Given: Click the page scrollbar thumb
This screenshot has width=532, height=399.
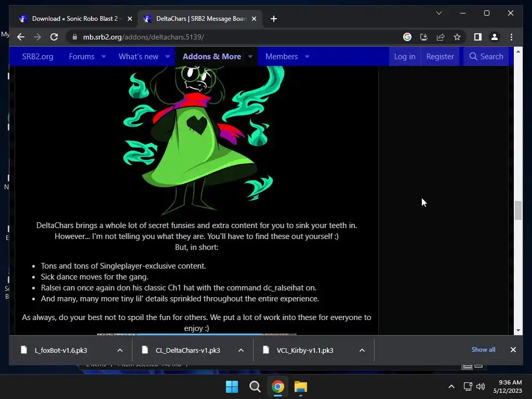Looking at the screenshot, I should 518,210.
